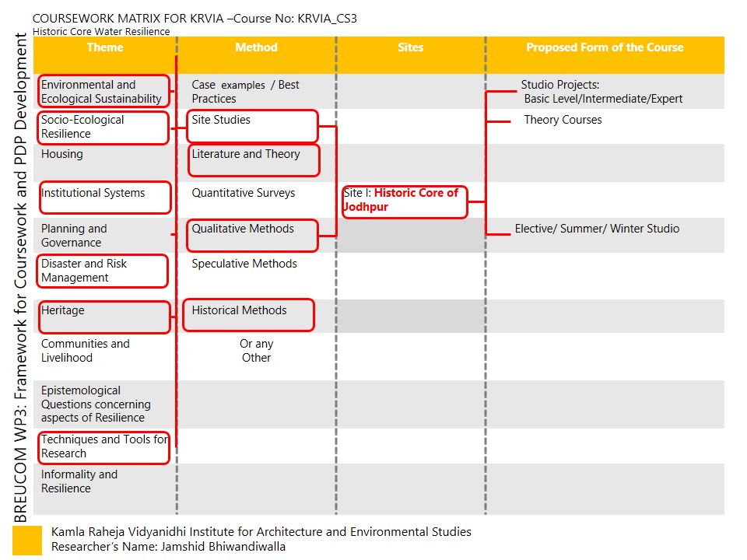Click the Method column header
Image resolution: width=747 pixels, height=560 pixels.
click(256, 47)
